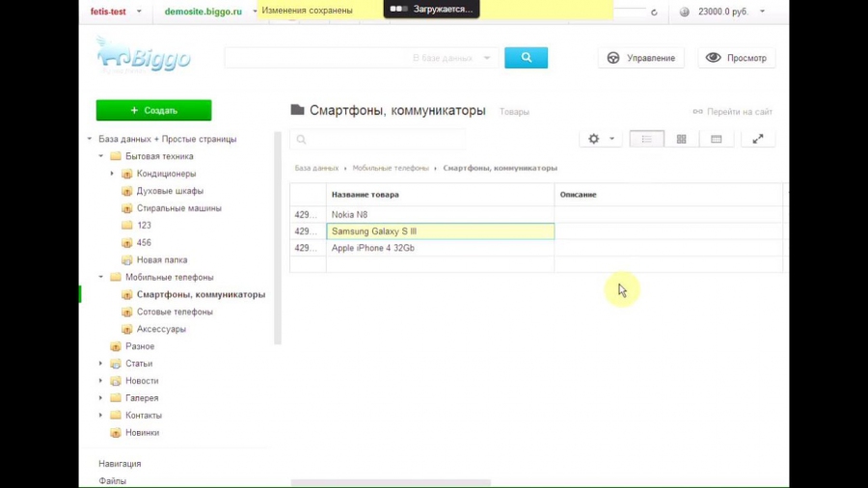
Task: Go to База данных breadcrumb
Action: [316, 168]
